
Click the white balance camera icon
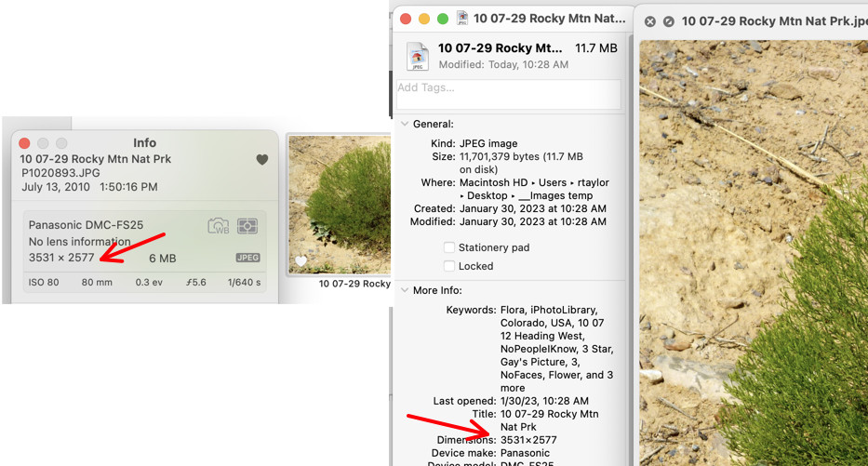coord(219,226)
